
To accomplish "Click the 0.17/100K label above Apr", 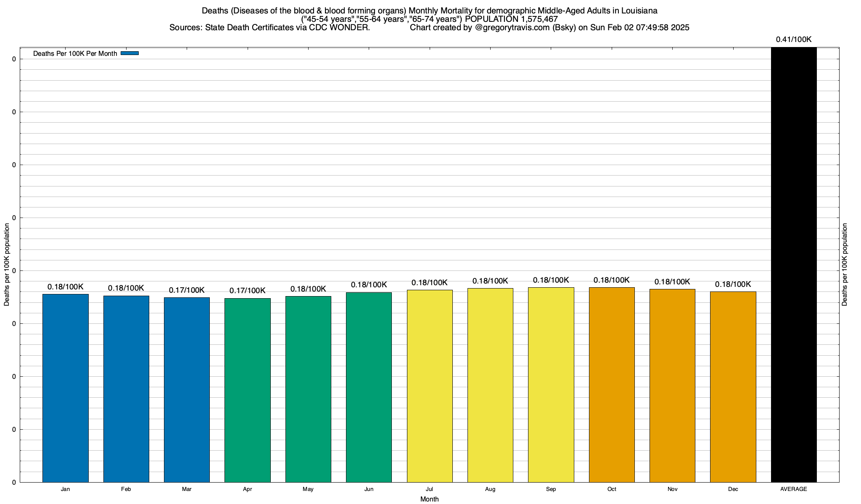I will pos(248,291).
